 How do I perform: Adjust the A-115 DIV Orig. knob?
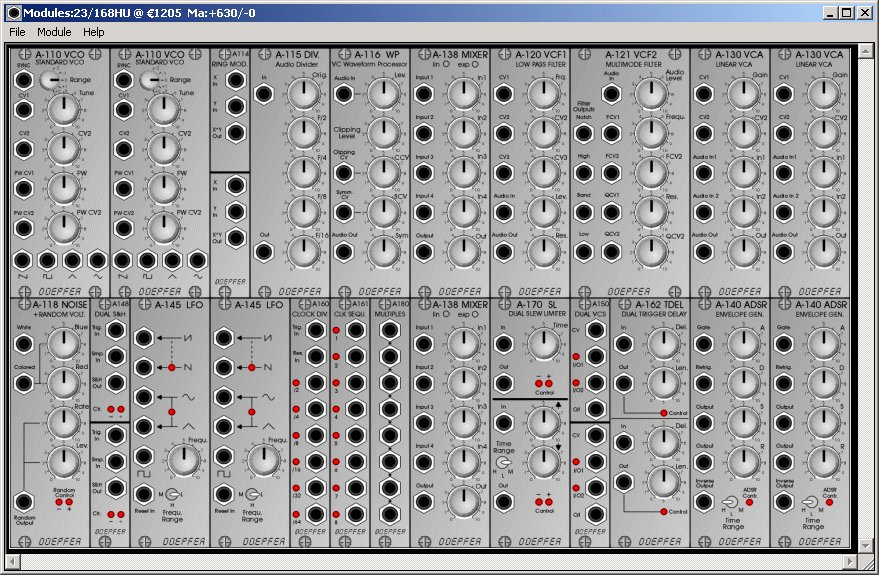(303, 93)
